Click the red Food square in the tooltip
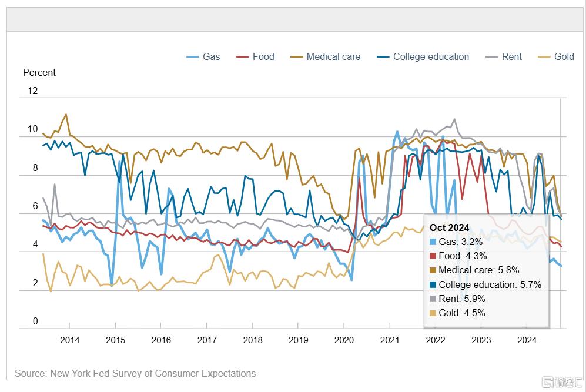The image size is (586, 392). point(433,256)
